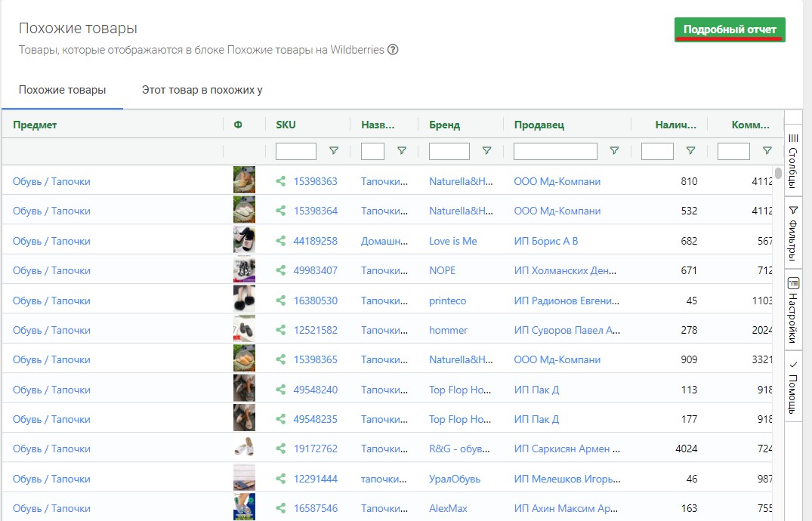Open the brand link printeco

point(447,301)
